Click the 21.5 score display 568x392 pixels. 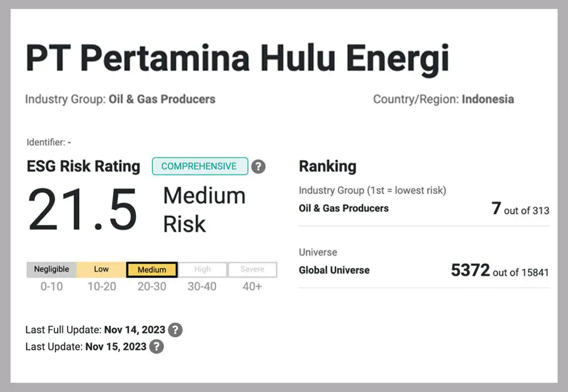(82, 209)
